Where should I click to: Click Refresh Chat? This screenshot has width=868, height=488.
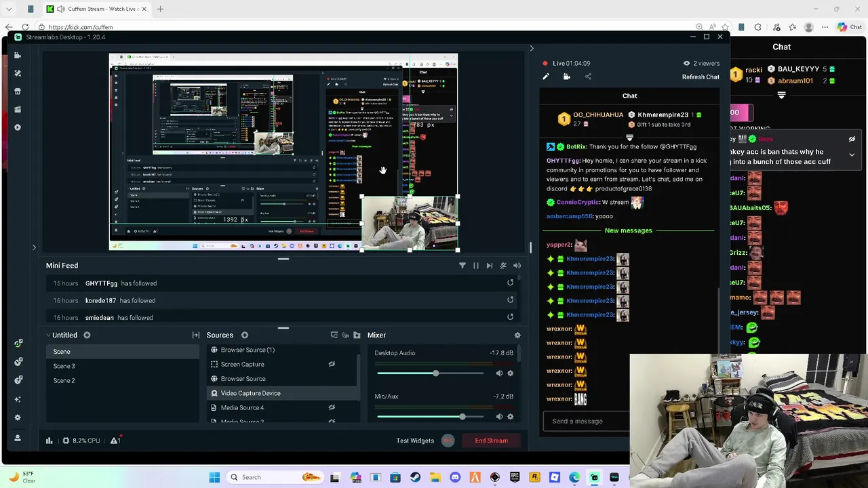701,77
